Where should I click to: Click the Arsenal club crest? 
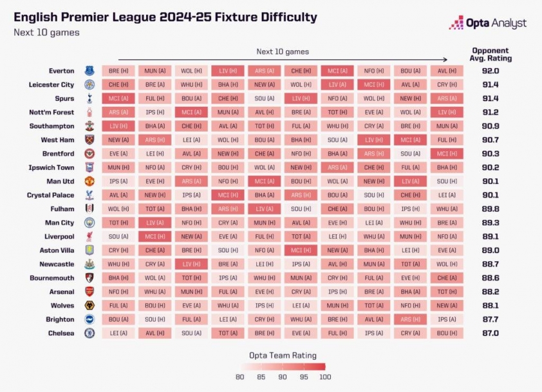click(89, 292)
